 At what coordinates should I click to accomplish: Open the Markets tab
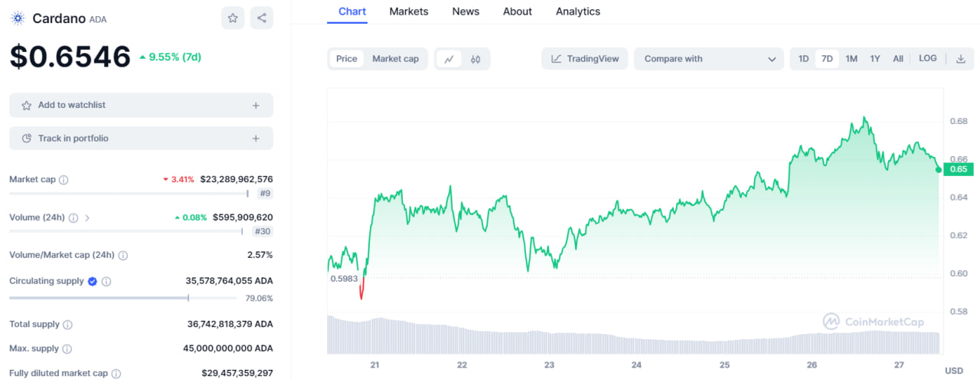click(409, 11)
